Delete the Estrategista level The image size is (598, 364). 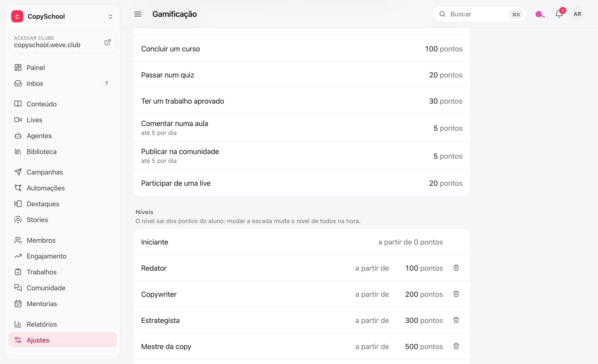click(x=456, y=320)
